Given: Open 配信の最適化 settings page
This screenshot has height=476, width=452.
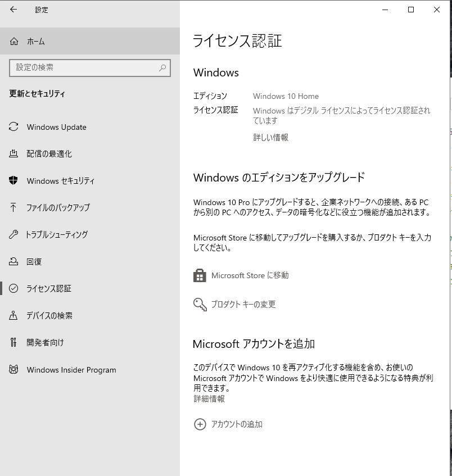Looking at the screenshot, I should click(x=49, y=154).
